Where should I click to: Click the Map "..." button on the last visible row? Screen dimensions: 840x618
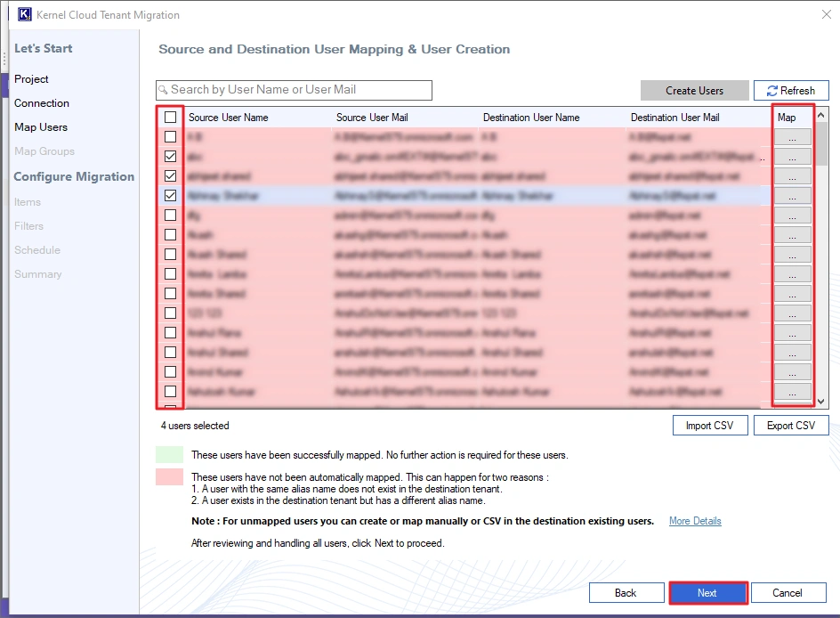pyautogui.click(x=792, y=391)
